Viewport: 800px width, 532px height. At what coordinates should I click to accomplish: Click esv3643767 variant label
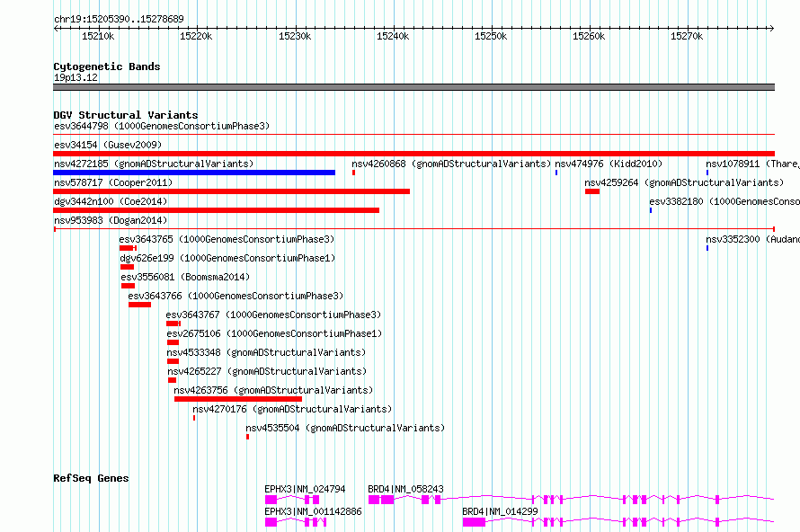(273, 315)
